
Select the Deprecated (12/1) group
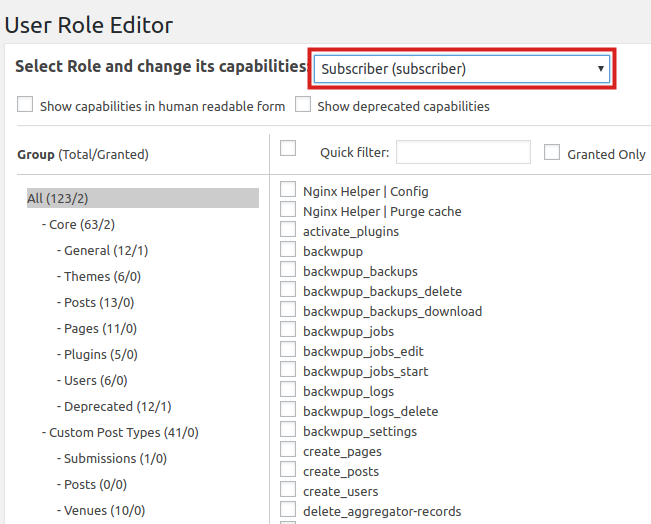pos(117,407)
